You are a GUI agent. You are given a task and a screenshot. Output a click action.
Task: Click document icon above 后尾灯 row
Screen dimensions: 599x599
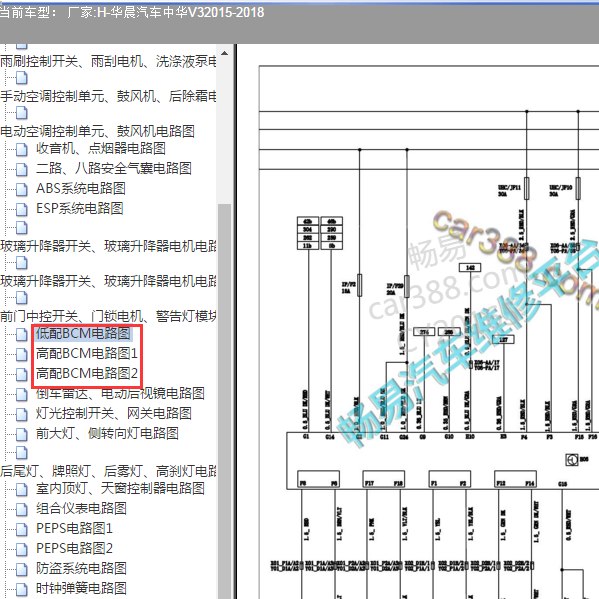22,452
